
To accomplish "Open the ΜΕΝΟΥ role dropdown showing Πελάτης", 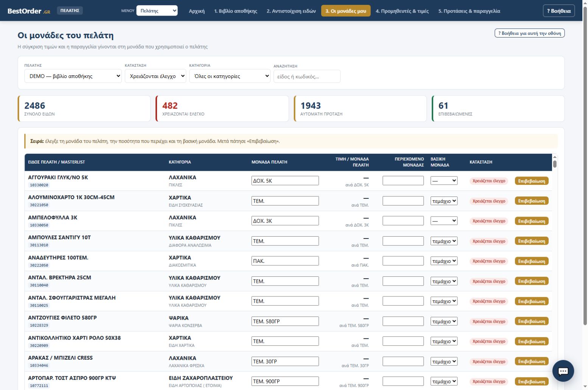I will (157, 11).
